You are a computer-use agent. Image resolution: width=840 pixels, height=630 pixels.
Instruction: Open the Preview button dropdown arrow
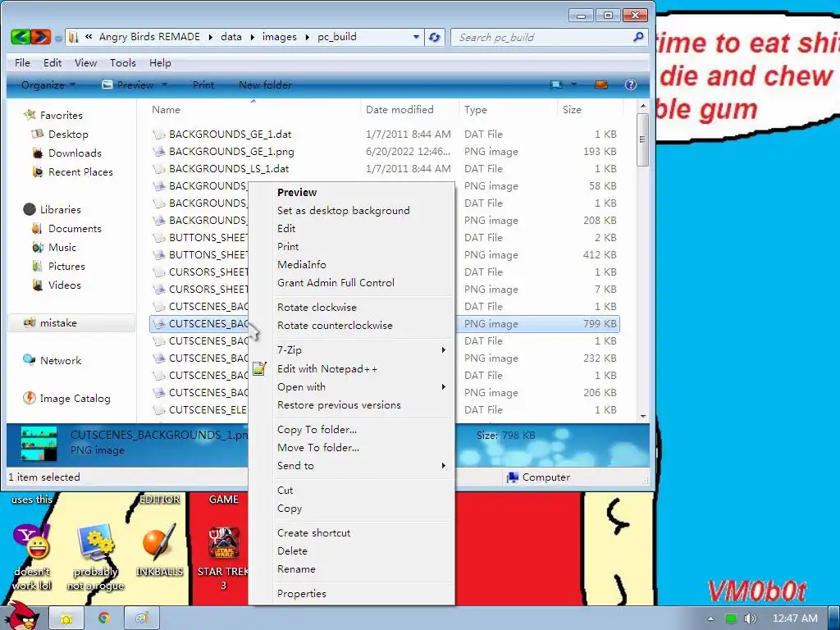click(x=164, y=84)
